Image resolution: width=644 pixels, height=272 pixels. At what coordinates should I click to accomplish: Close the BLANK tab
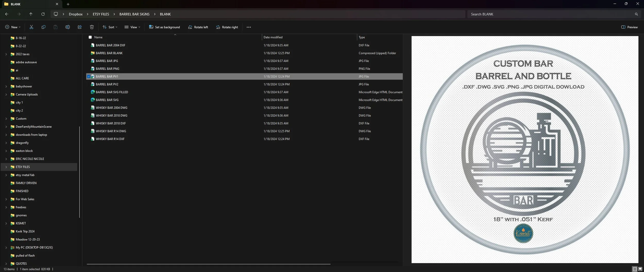point(57,4)
